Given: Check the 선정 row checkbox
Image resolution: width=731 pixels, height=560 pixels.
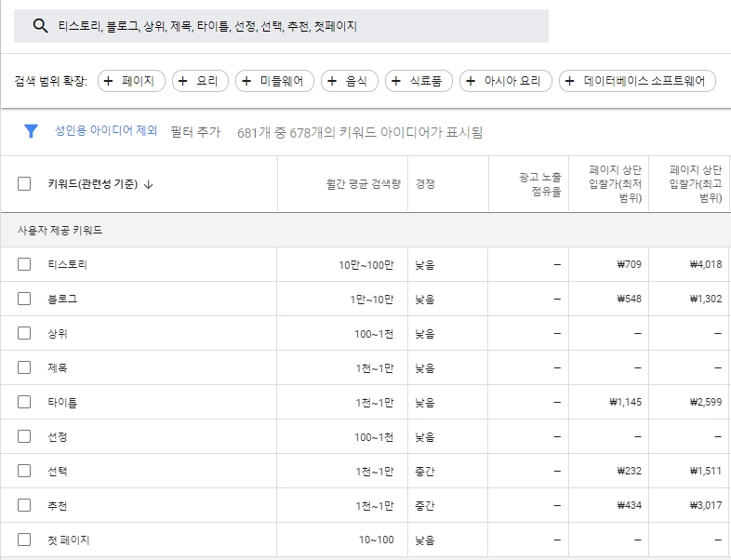Looking at the screenshot, I should (x=24, y=436).
